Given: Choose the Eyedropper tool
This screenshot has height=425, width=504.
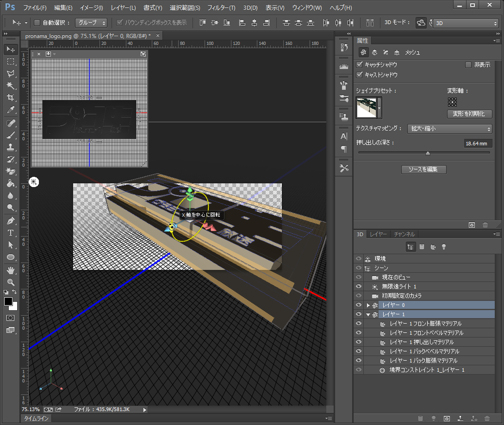Looking at the screenshot, I should (x=11, y=110).
